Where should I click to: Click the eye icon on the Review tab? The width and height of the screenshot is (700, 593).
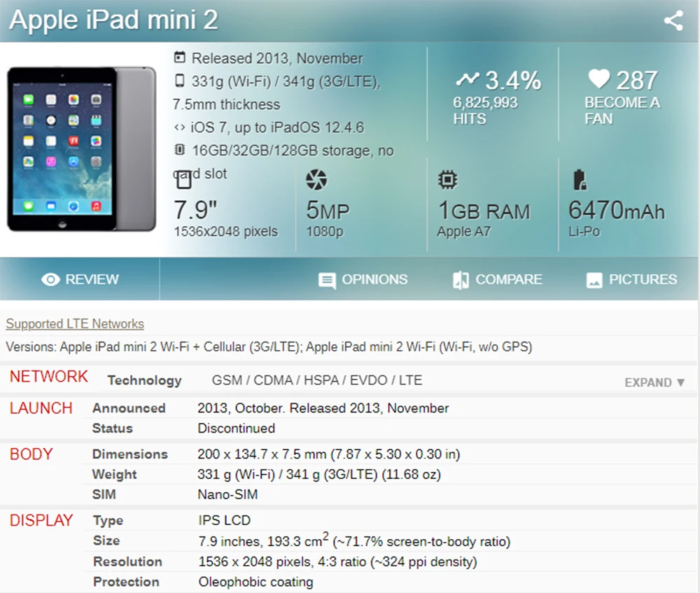click(x=50, y=279)
